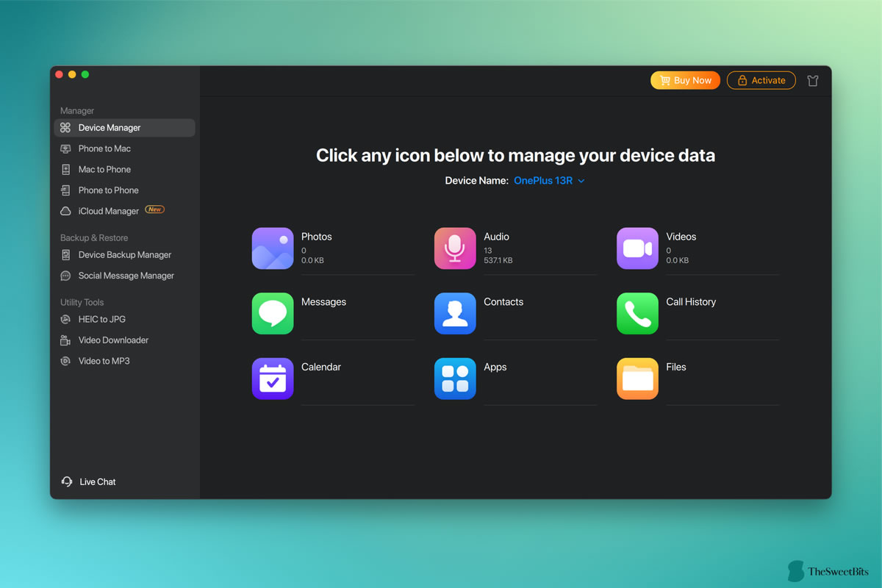Viewport: 882px width, 588px height.
Task: Open the Files folder icon
Action: click(x=637, y=379)
